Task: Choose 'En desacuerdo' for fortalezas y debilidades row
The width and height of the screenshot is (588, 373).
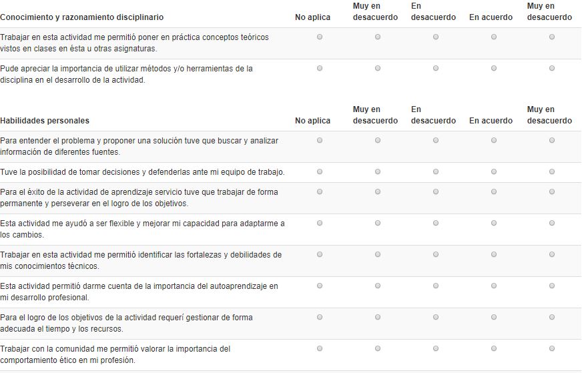Action: pyautogui.click(x=436, y=254)
